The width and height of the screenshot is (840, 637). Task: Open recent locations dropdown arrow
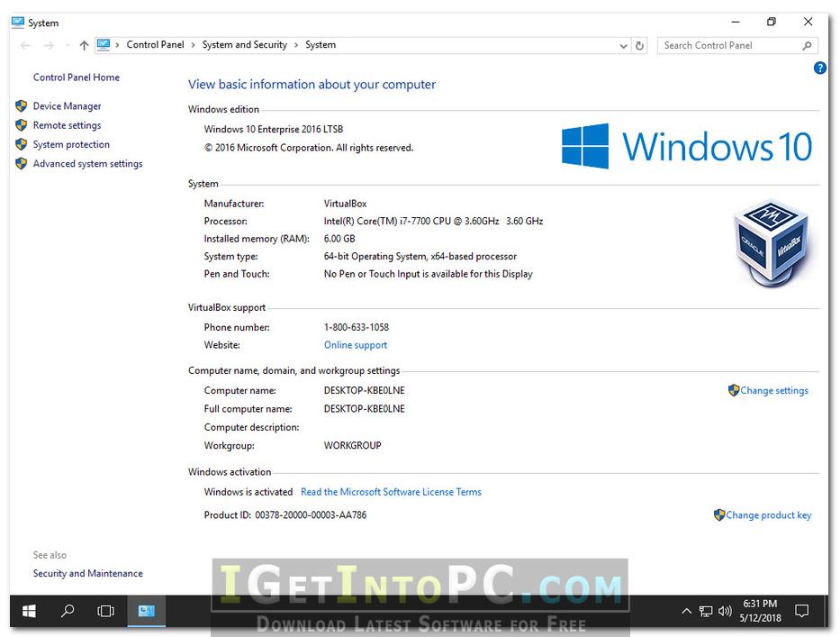pos(68,46)
